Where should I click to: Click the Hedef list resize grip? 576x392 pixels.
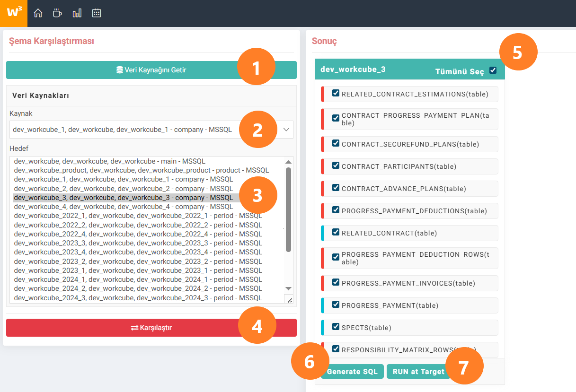click(289, 299)
